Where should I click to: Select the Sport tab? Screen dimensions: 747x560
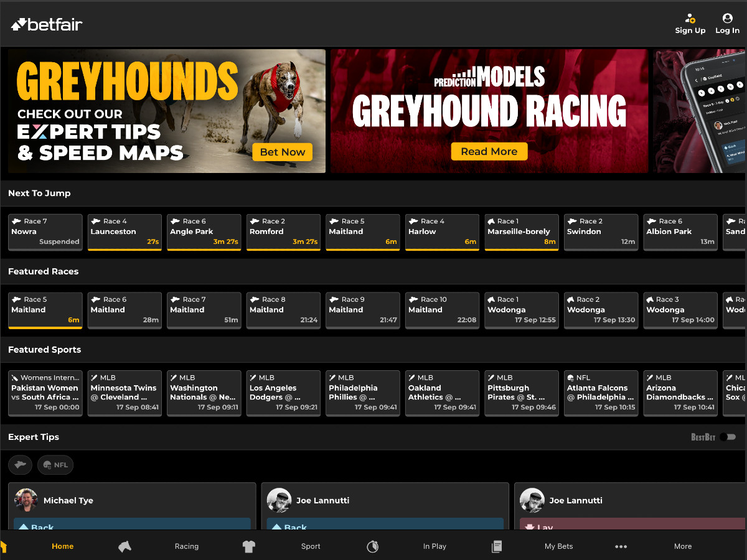[311, 546]
